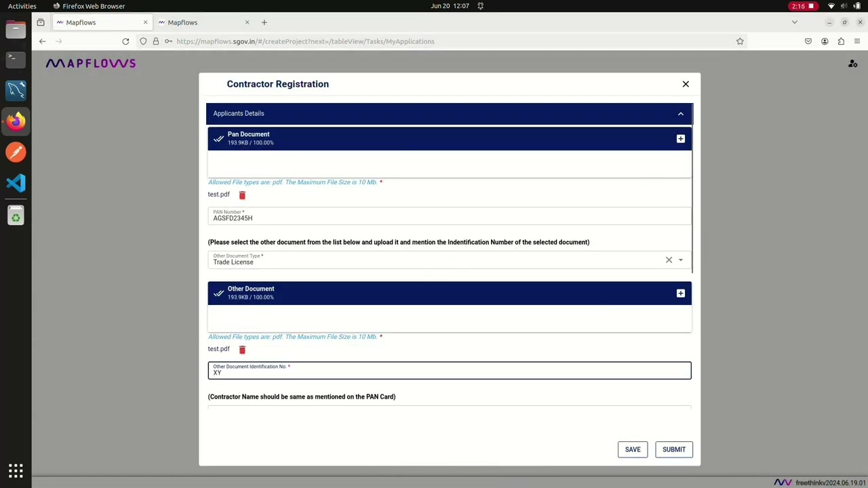Open system volume indicator
The image size is (868, 488).
(x=844, y=6)
